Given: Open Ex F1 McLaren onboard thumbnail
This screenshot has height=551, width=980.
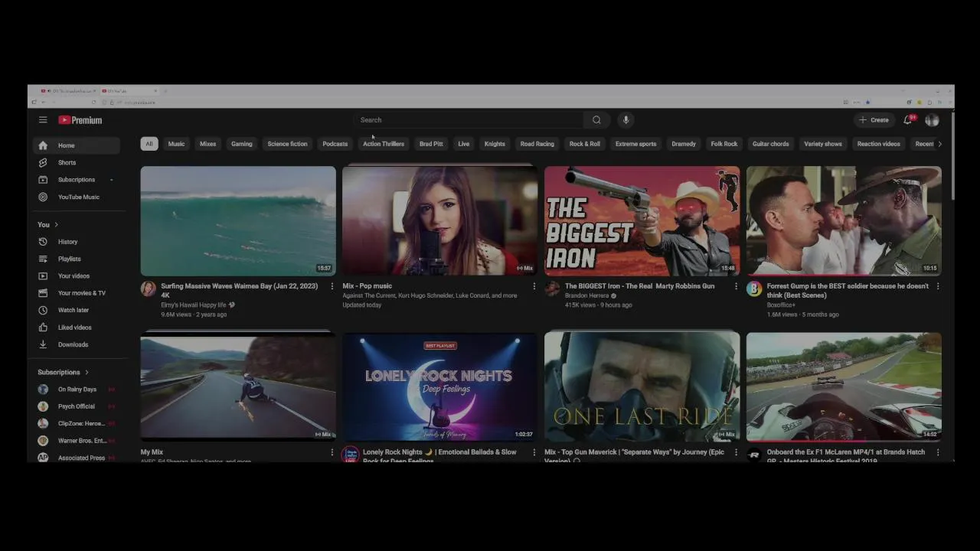Looking at the screenshot, I should pyautogui.click(x=844, y=387).
